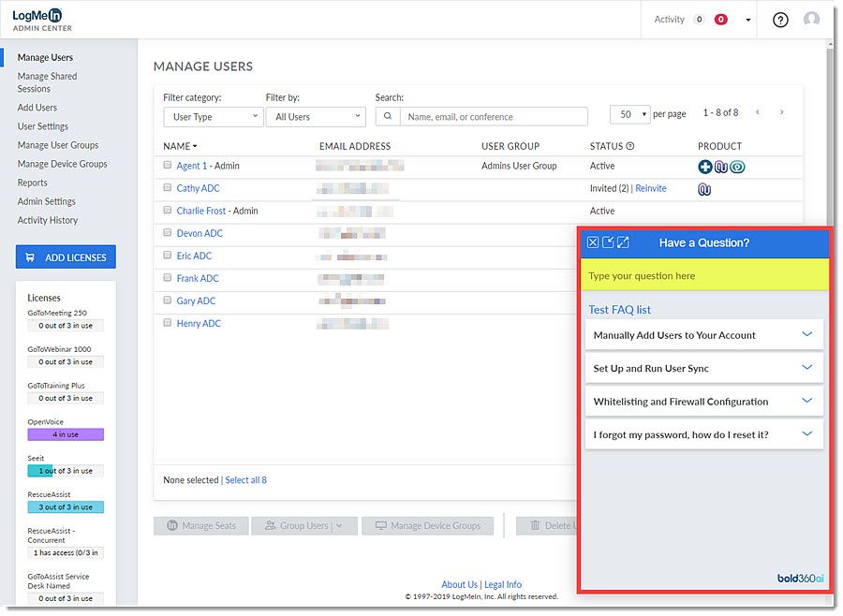The height and width of the screenshot is (616, 843).
Task: Click Agent 1's Seeit eye product icon
Action: (x=738, y=168)
